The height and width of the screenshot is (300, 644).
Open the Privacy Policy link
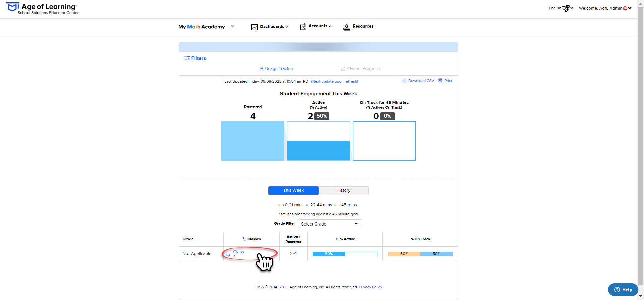[x=370, y=287]
